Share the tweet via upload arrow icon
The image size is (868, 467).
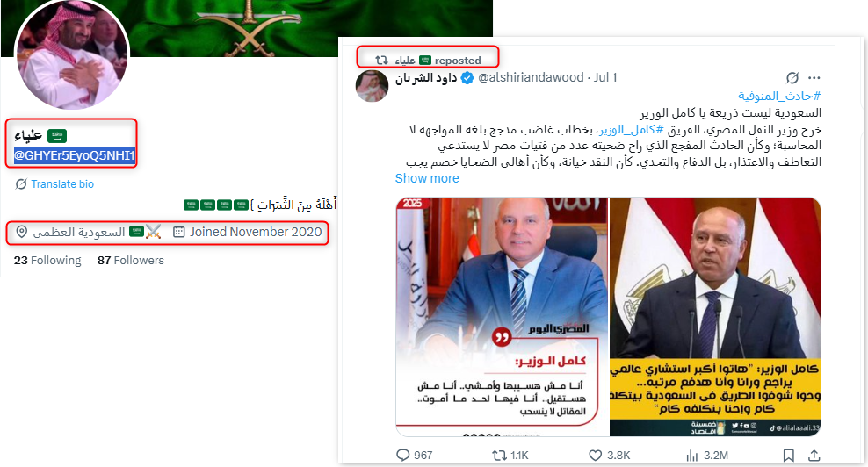[x=814, y=456]
